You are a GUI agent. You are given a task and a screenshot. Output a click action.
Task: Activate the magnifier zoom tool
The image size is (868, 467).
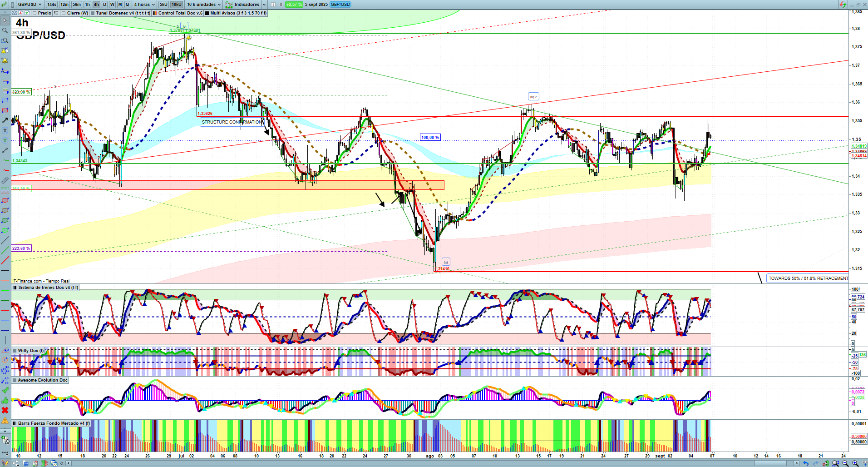5,30
